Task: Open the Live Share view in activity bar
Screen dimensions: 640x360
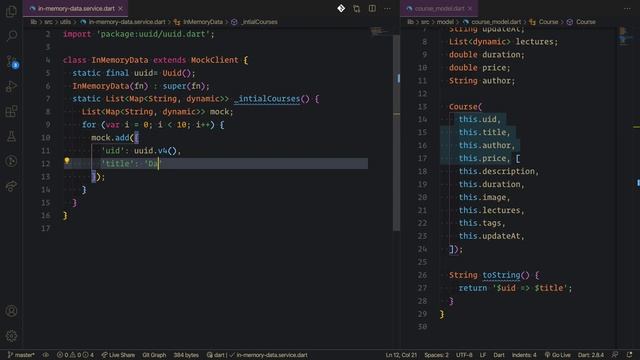Action: pos(11,186)
